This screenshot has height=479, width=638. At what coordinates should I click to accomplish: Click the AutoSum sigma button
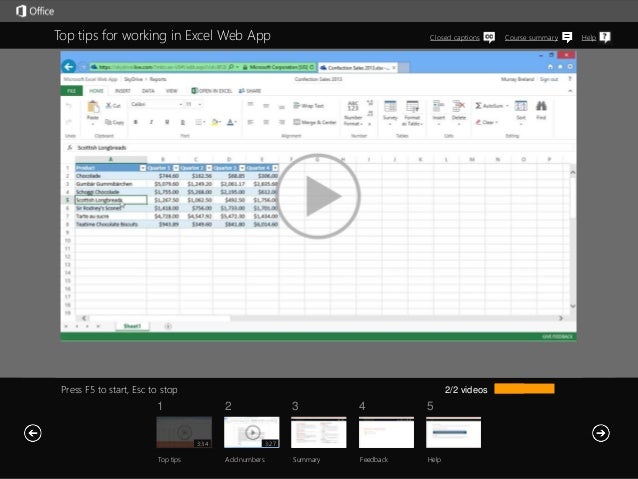pyautogui.click(x=492, y=106)
